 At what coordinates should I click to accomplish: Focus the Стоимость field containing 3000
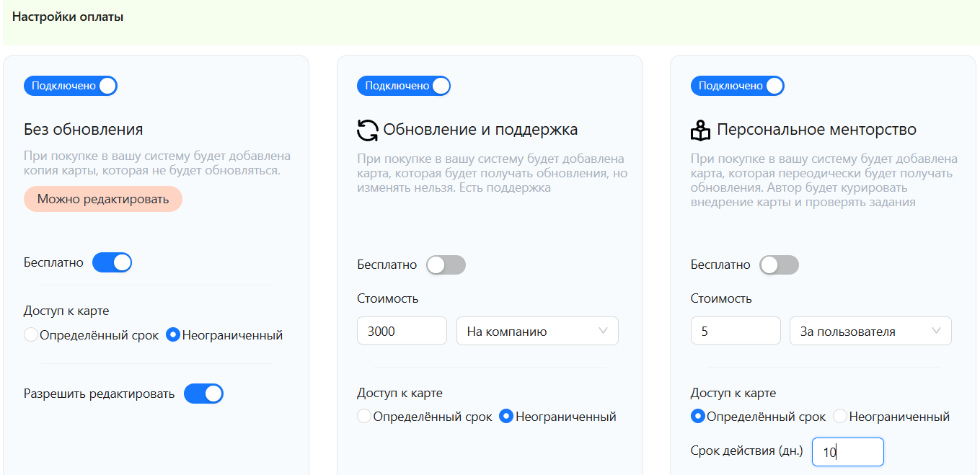click(402, 332)
